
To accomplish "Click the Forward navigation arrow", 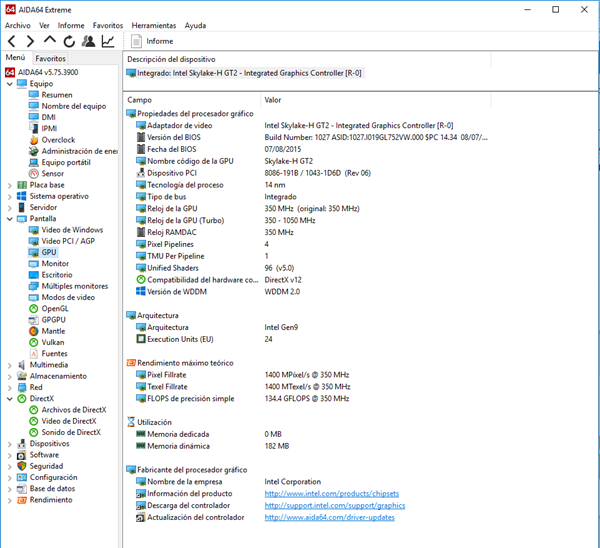I will point(30,41).
